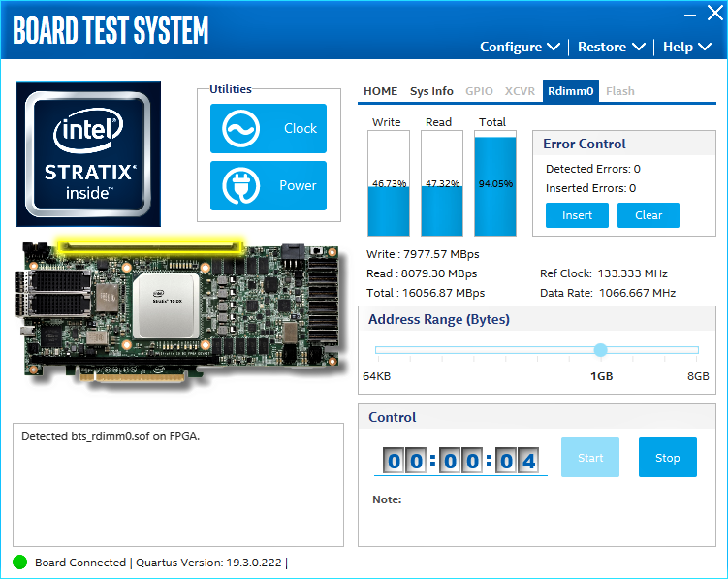Select the XCVR tab

(x=520, y=91)
